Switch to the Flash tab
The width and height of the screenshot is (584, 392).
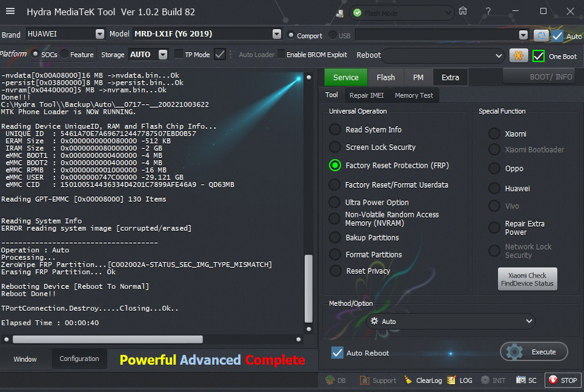click(385, 77)
